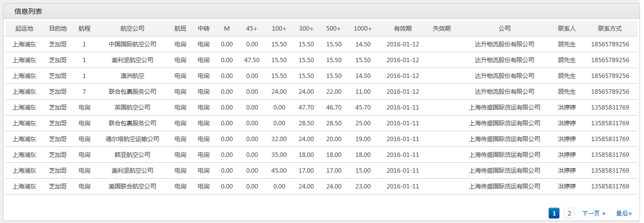Click the 韩亚航空公司 entry
This screenshot has height=223, width=644.
(132, 155)
